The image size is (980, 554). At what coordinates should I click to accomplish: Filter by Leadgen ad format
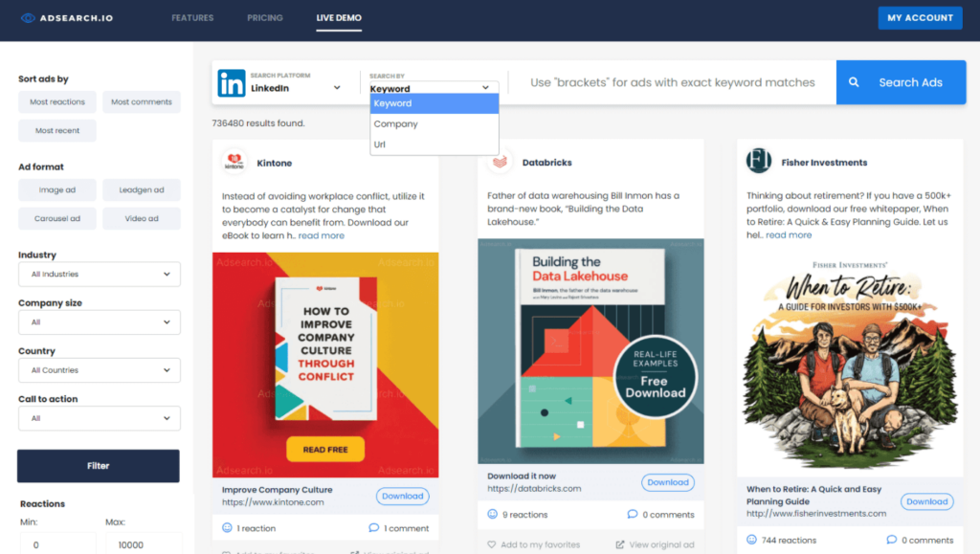(142, 189)
